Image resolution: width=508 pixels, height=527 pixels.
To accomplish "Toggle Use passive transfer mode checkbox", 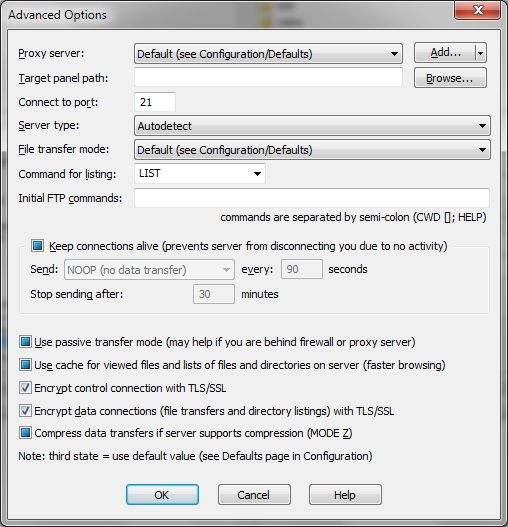I will pos(25,341).
